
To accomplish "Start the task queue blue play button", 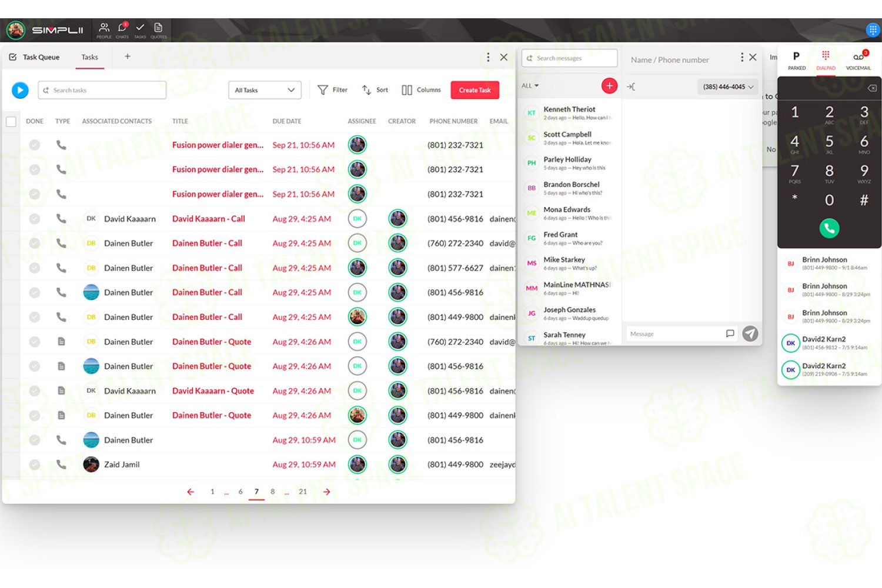I will pos(20,90).
